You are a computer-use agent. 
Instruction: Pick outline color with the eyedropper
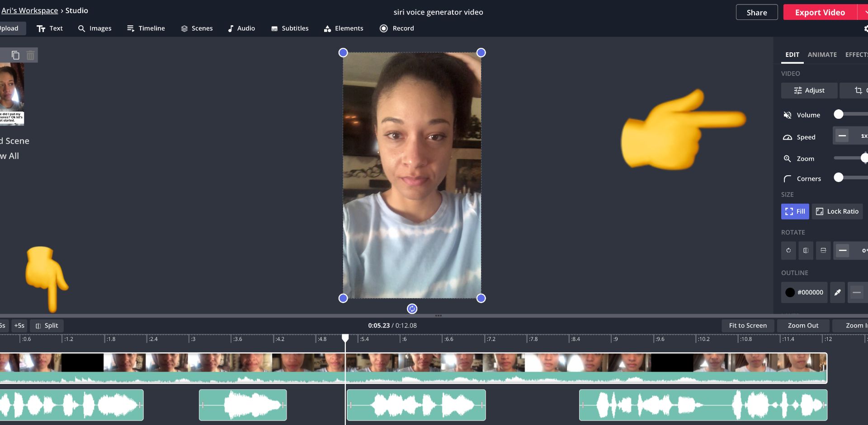coord(837,293)
